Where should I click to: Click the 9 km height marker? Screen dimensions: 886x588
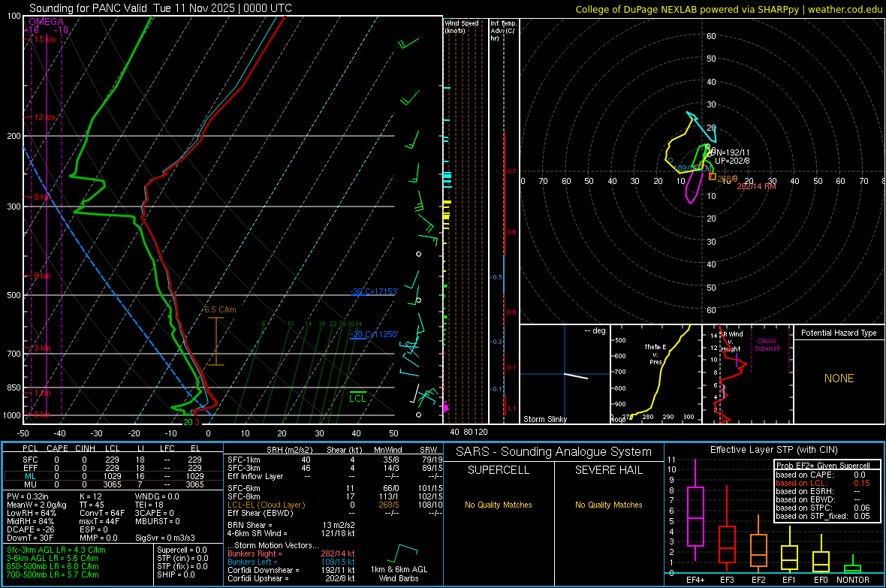click(42, 197)
